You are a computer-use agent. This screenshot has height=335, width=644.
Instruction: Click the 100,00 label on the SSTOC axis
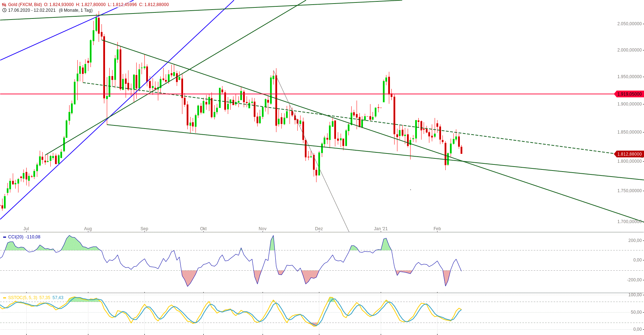click(635, 295)
